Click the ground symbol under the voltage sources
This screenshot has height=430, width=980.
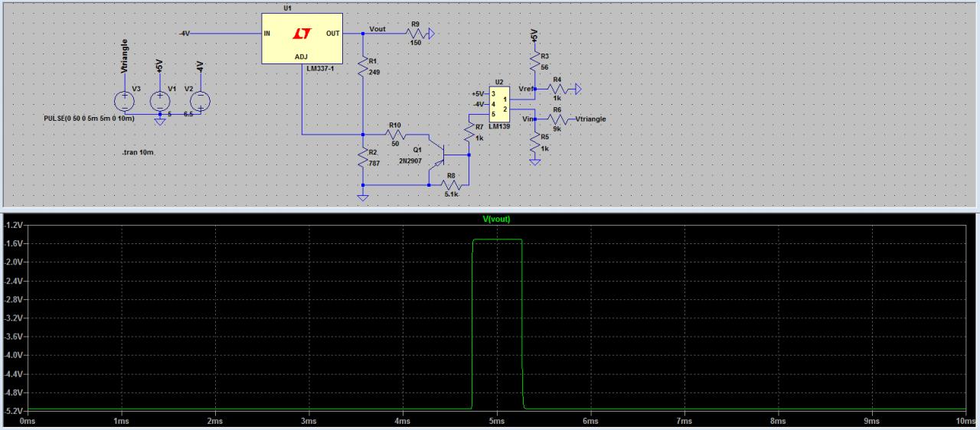(x=159, y=121)
